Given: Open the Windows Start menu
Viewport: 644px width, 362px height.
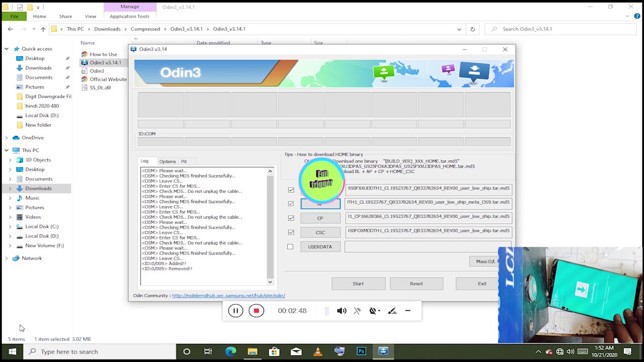Looking at the screenshot, I should point(12,351).
